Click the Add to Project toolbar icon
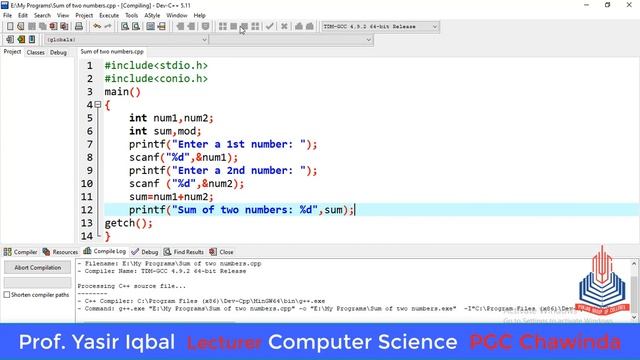Image resolution: width=640 pixels, height=360 pixels. [162, 26]
